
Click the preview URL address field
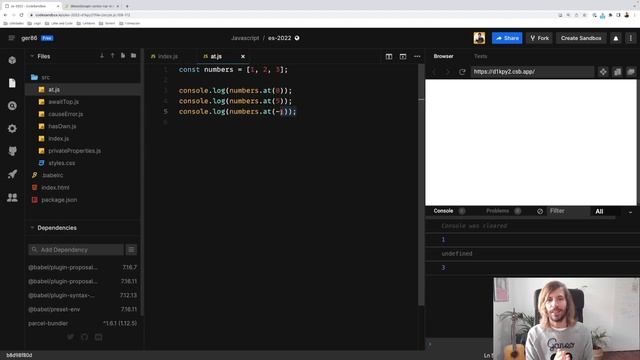point(532,72)
